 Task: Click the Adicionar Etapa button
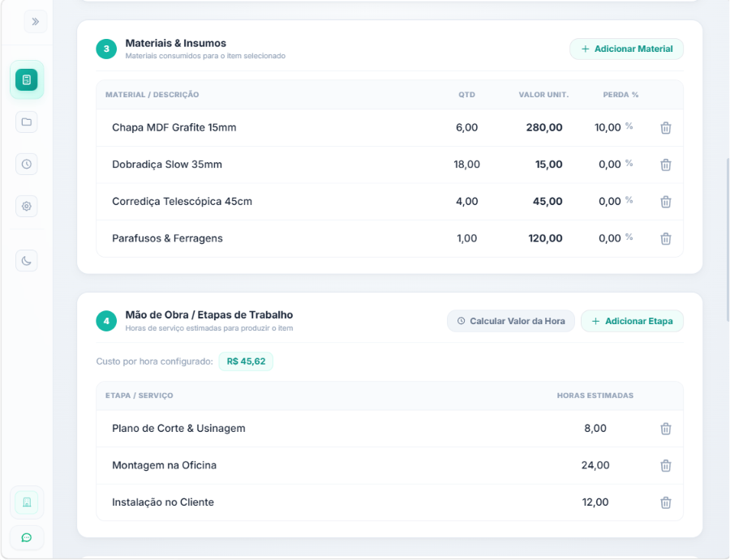pyautogui.click(x=632, y=321)
